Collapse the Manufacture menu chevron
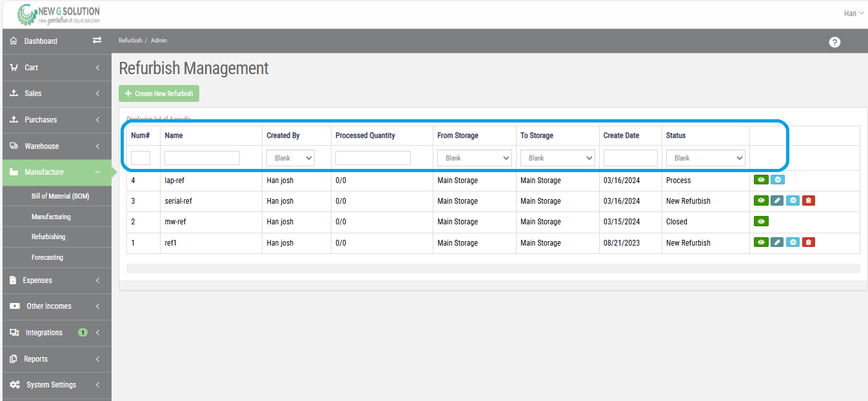868x401 pixels. pyautogui.click(x=97, y=172)
